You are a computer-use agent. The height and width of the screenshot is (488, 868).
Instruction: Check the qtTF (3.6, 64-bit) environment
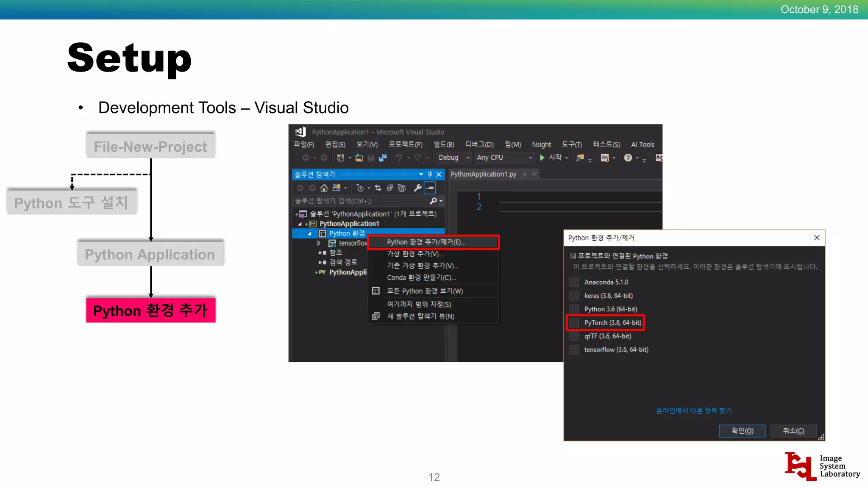(574, 336)
